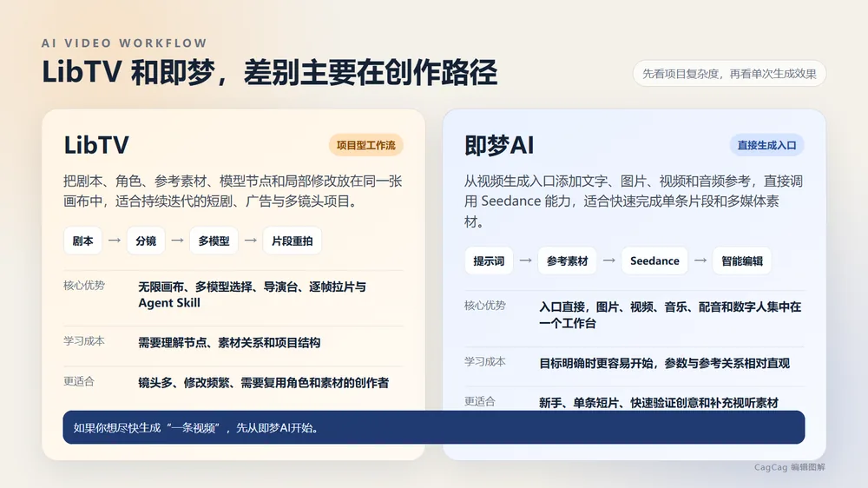The width and height of the screenshot is (868, 488).
Task: Click the text 目标明确时更容易开始
Action: [664, 363]
